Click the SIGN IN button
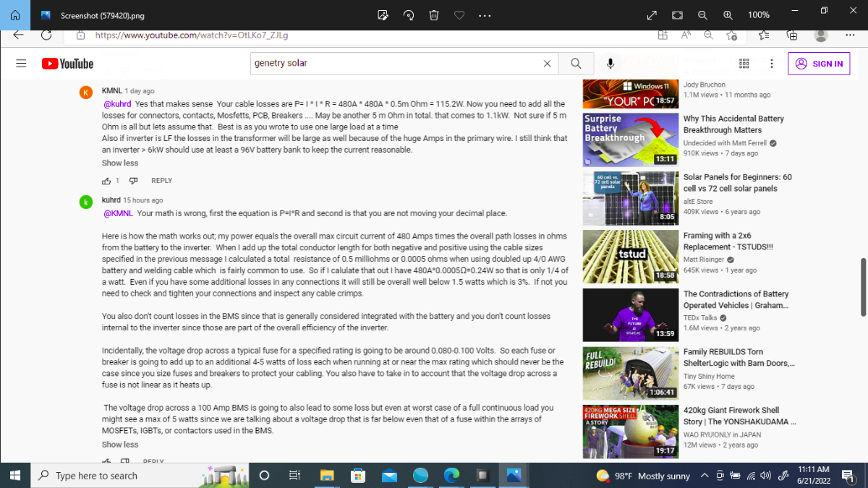 click(819, 64)
